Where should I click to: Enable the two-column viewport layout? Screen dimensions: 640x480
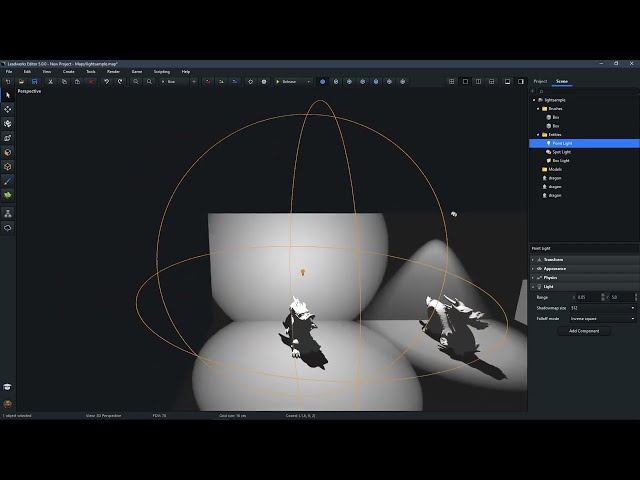pyautogui.click(x=478, y=82)
